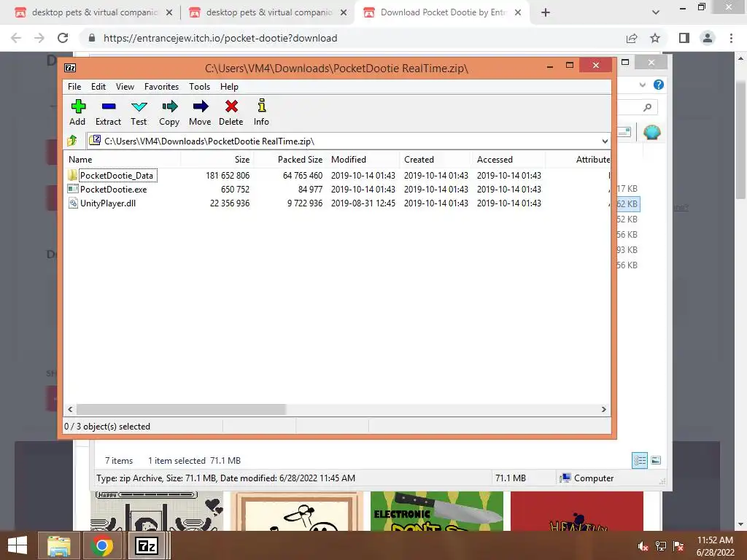Viewport: 747px width, 560px height.
Task: Click the Explorer search magnifier icon
Action: (x=647, y=108)
